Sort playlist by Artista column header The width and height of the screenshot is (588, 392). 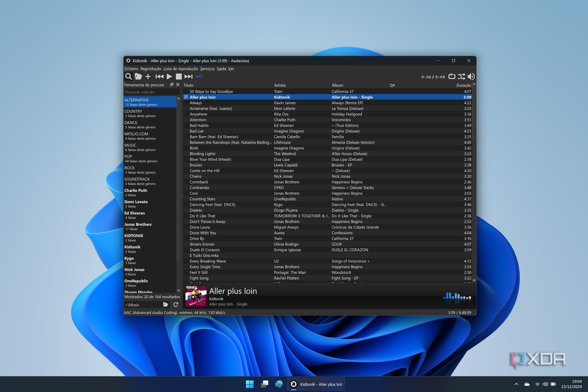302,85
